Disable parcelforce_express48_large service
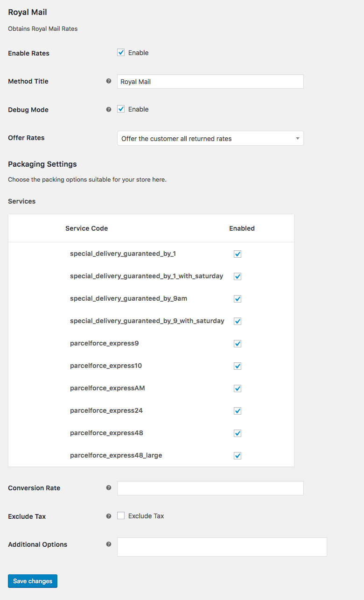 pyautogui.click(x=238, y=456)
